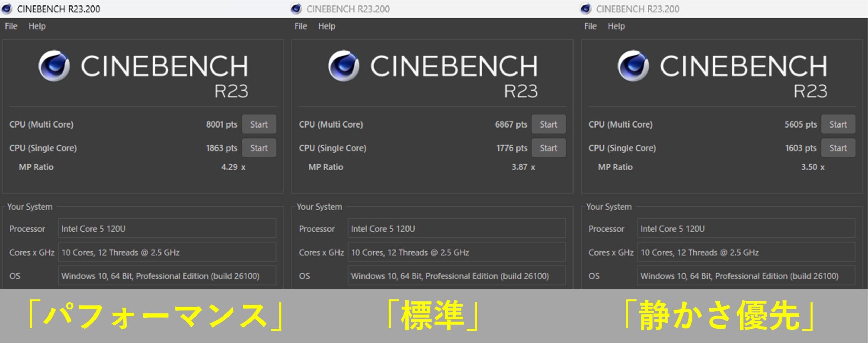Start Multi Core test beside 8001 pts
868x343 pixels.
[259, 124]
